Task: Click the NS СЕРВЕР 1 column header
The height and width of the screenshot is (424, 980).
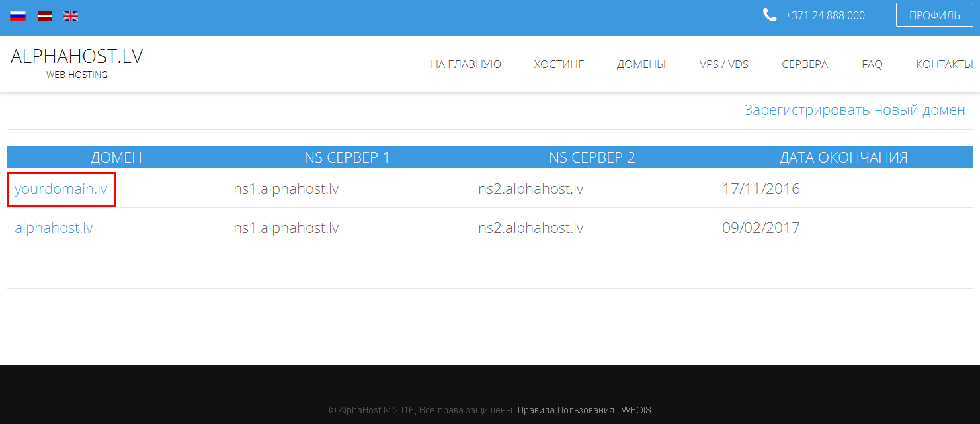Action: pos(347,157)
